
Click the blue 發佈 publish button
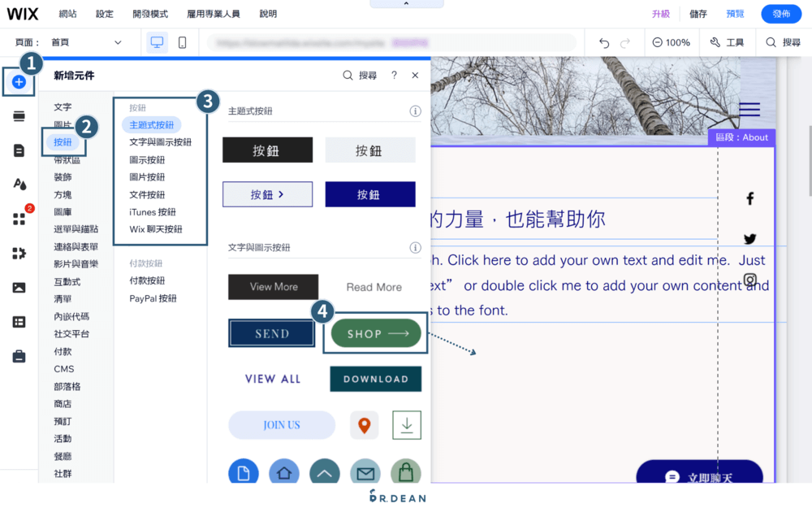click(x=780, y=14)
